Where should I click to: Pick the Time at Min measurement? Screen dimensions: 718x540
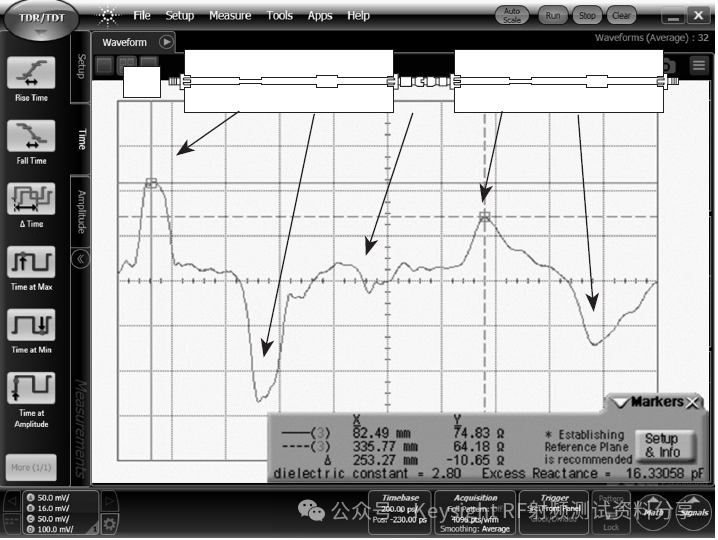31,325
